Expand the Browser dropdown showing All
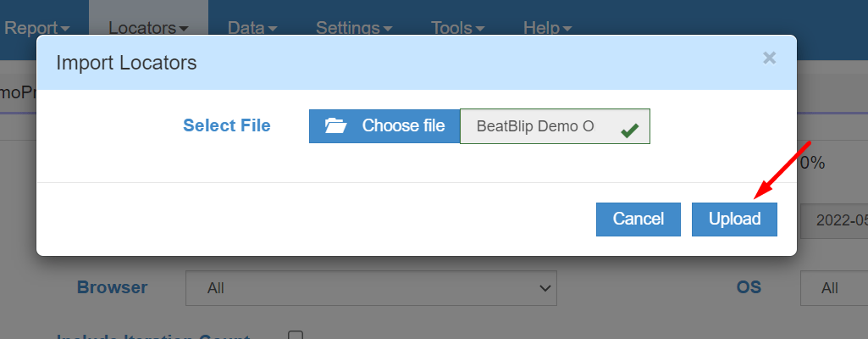Image resolution: width=868 pixels, height=339 pixels. (371, 288)
